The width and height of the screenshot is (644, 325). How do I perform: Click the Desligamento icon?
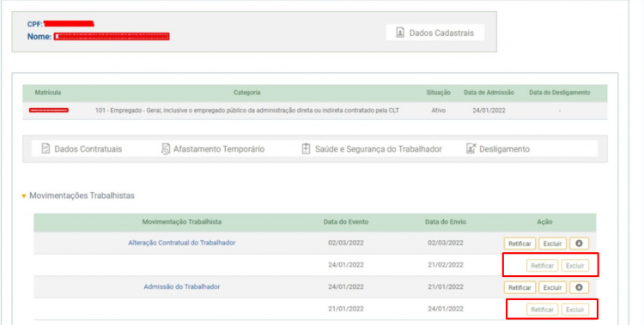pos(471,148)
